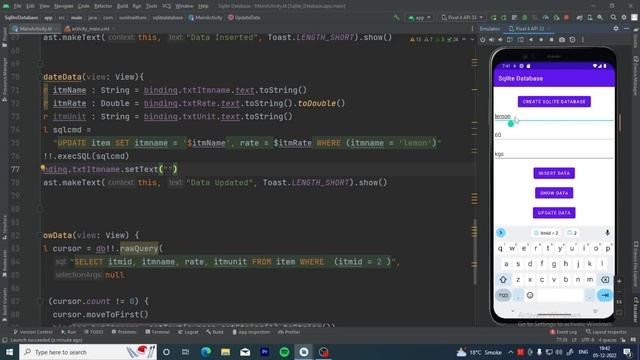Click the emulator Back navigation icon
640x360 pixels.
[531, 40]
